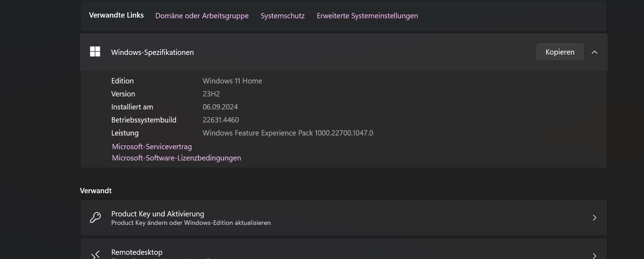Click the Betriebssystembuild label
Image resolution: width=644 pixels, height=259 pixels.
(x=144, y=120)
